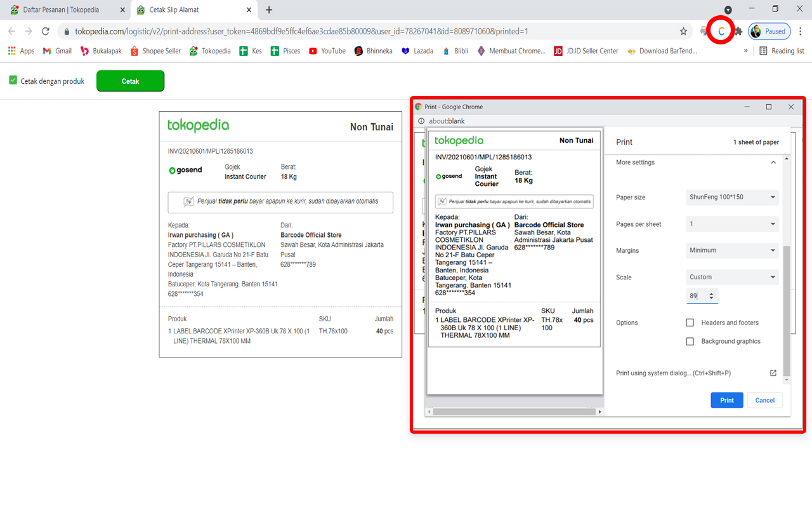Image resolution: width=812 pixels, height=508 pixels.
Task: Click the Tokopedia logo on the slip
Action: pyautogui.click(x=198, y=125)
